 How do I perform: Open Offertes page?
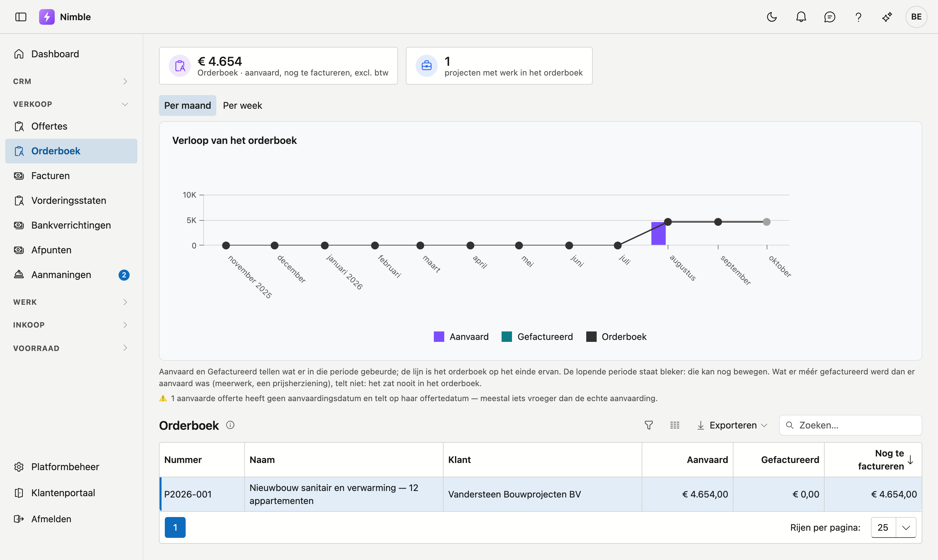pos(71,126)
